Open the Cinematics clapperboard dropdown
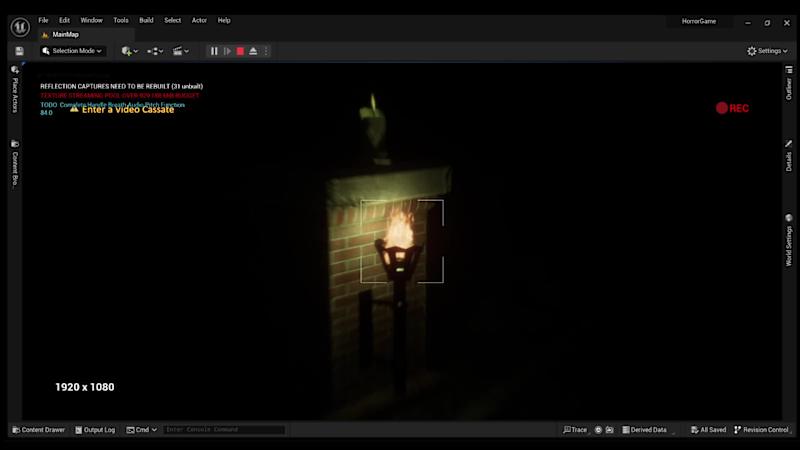800x450 pixels. 181,51
